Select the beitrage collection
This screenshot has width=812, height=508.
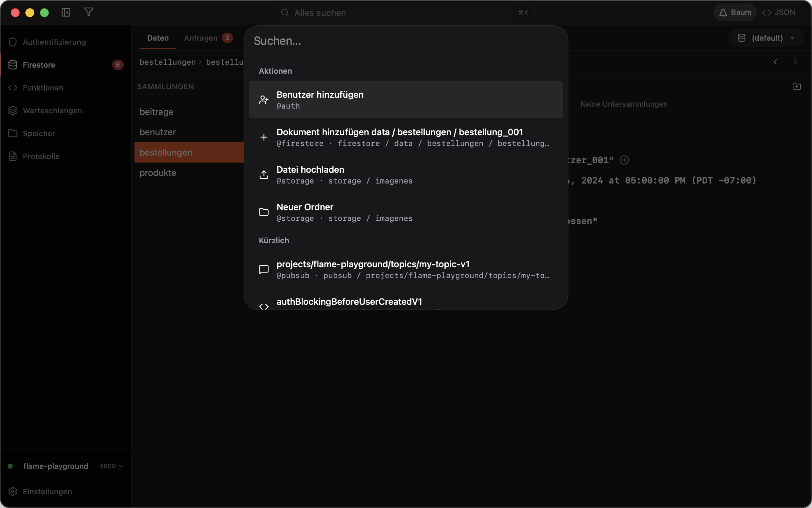pos(189,112)
